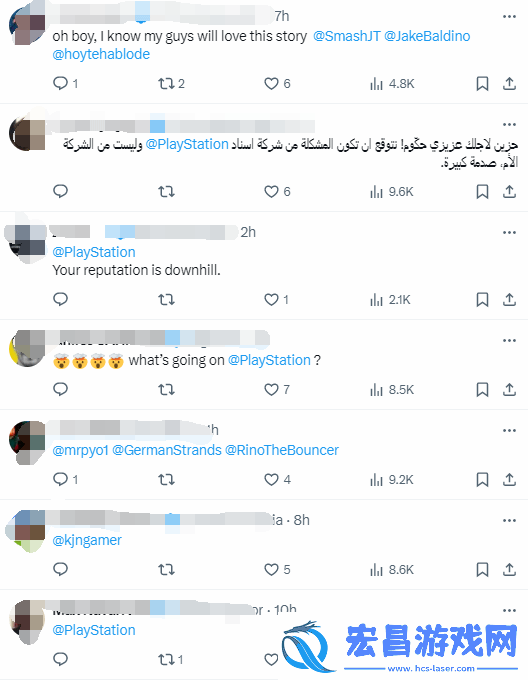Open more menu for downhill reputation tweet
This screenshot has height=680, width=528.
(509, 232)
